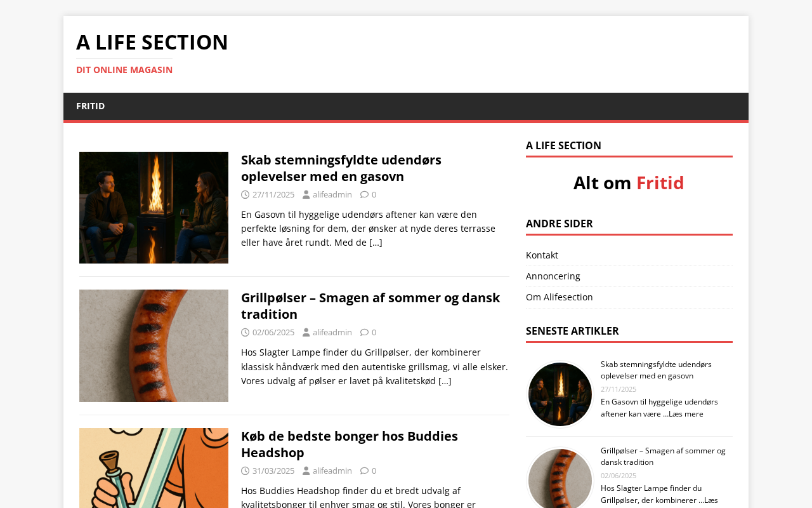Viewport: 812px width, 508px height.
Task: Click 'Læs mere' on the sidebar gasovn excerpt
Action: pos(686,414)
